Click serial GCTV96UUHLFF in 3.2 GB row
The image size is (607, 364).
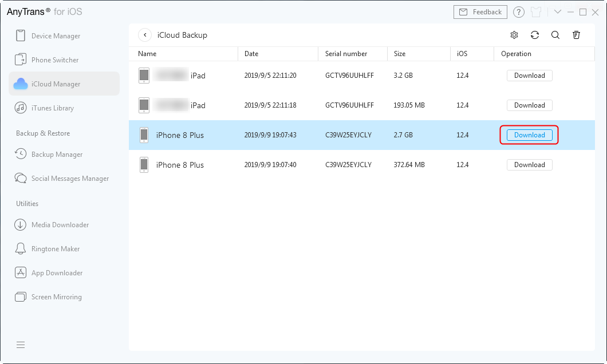tap(349, 76)
